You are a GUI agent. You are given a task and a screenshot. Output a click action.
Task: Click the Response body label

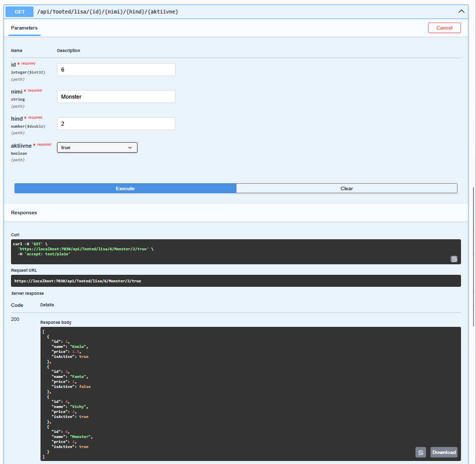click(56, 322)
